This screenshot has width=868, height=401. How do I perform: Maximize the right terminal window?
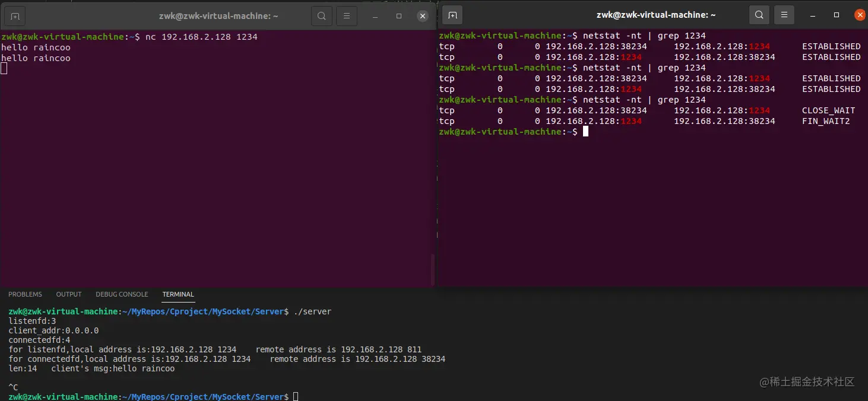[837, 15]
